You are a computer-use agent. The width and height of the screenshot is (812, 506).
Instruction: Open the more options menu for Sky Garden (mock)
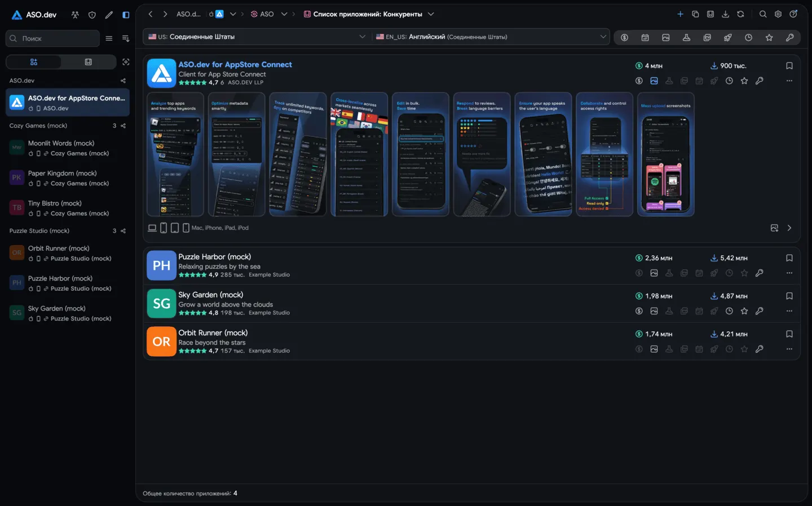[x=789, y=311]
